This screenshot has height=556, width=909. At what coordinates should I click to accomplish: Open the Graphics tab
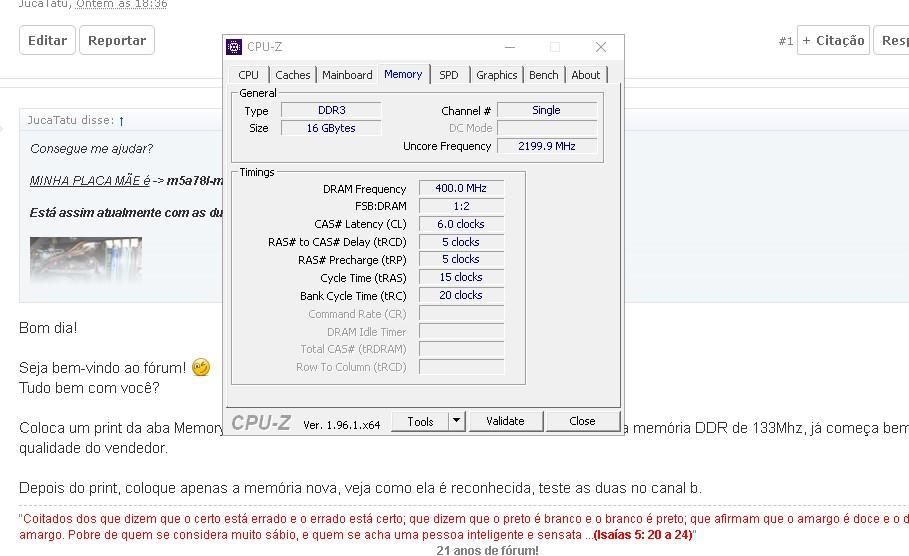(x=496, y=75)
